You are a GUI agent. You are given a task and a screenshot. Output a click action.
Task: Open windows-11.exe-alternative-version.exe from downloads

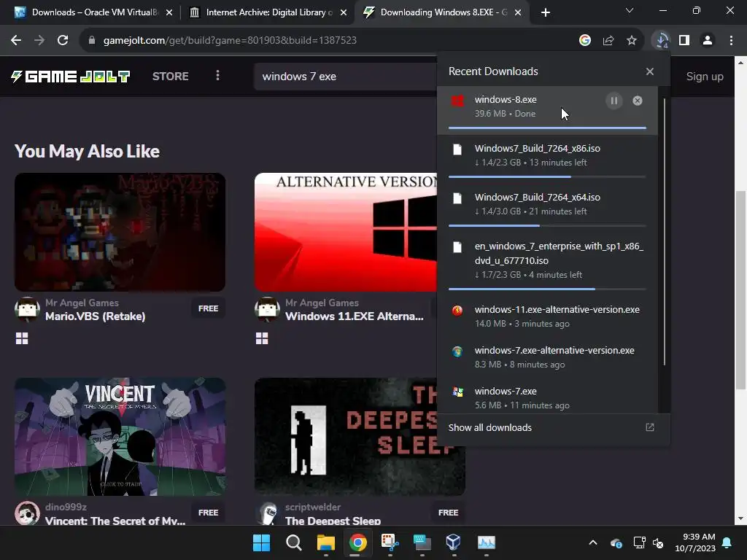tap(547, 316)
